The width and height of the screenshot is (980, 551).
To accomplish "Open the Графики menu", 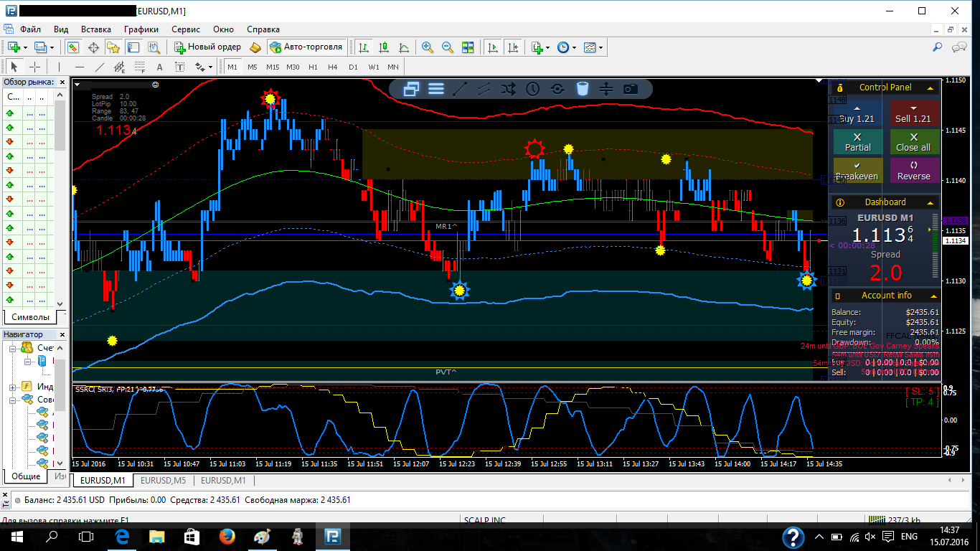I will click(141, 29).
